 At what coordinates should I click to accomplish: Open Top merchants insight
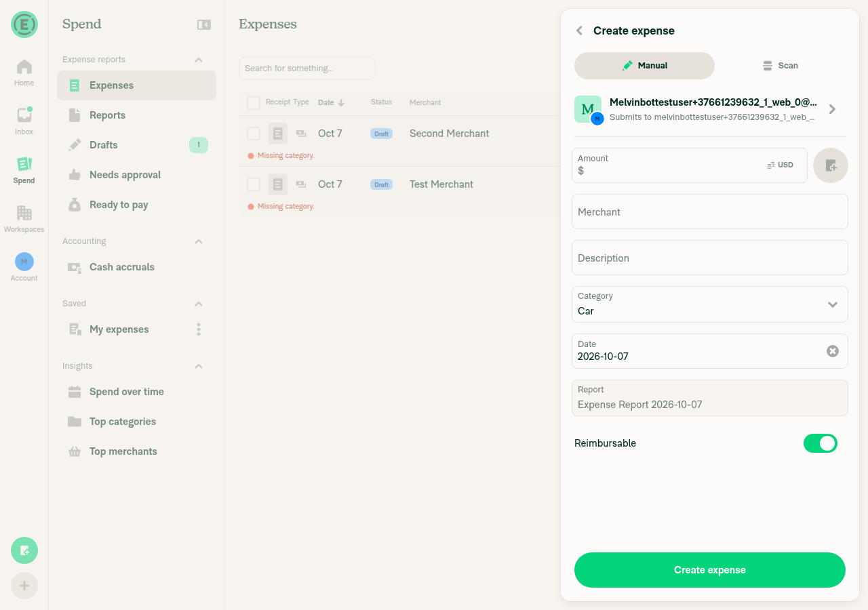coord(136,451)
